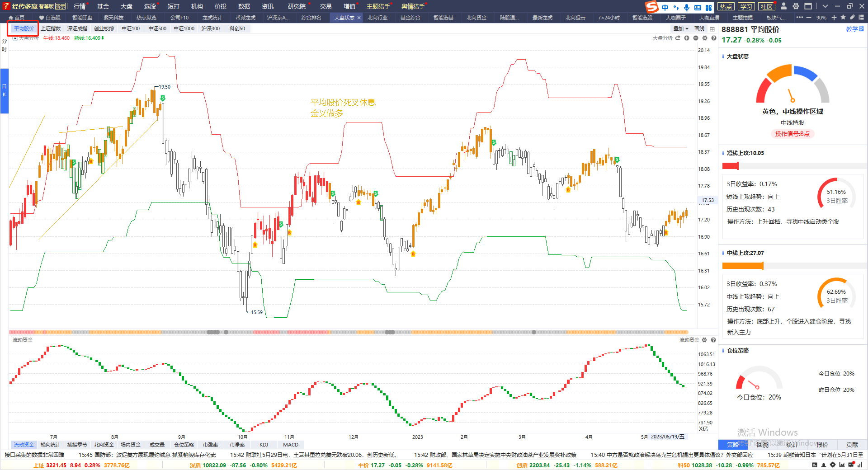
Task: Switch lower indicator to 捕捞季节
Action: pos(77,445)
